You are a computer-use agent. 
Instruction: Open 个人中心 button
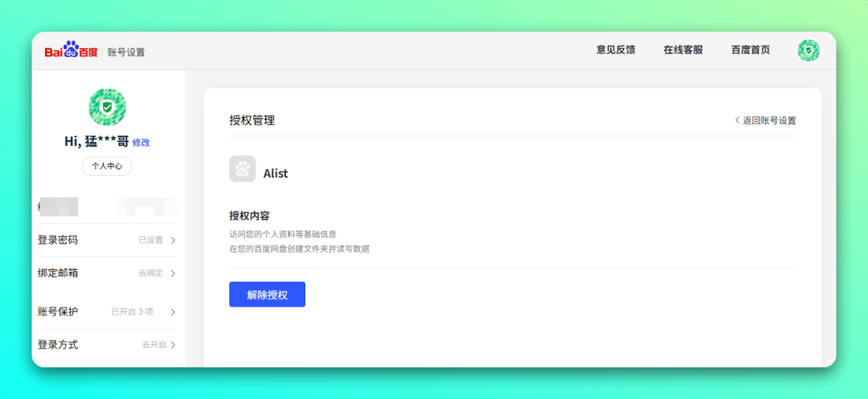tap(107, 166)
